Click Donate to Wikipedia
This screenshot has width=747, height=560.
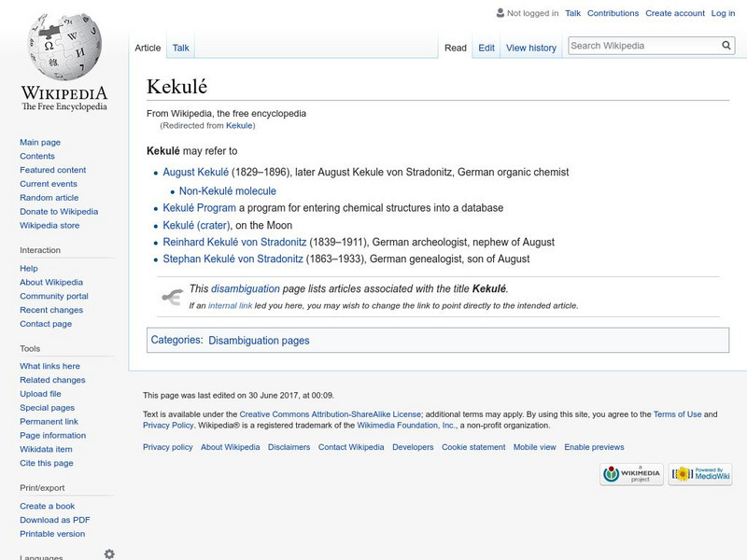59,212
